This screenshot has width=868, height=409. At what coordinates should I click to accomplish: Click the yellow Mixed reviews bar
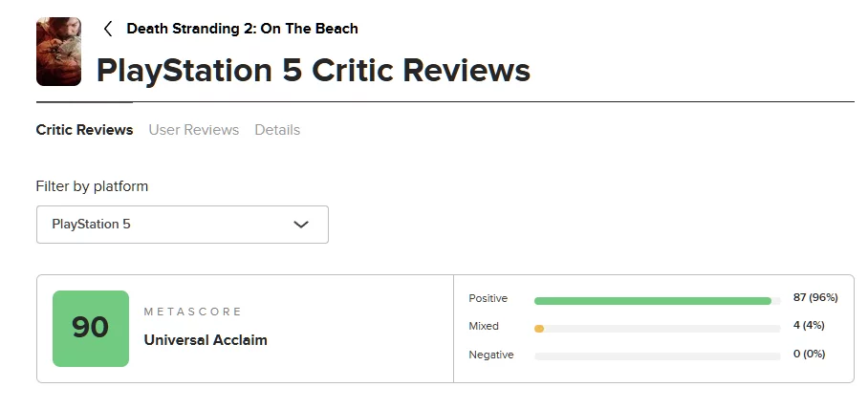click(x=539, y=329)
